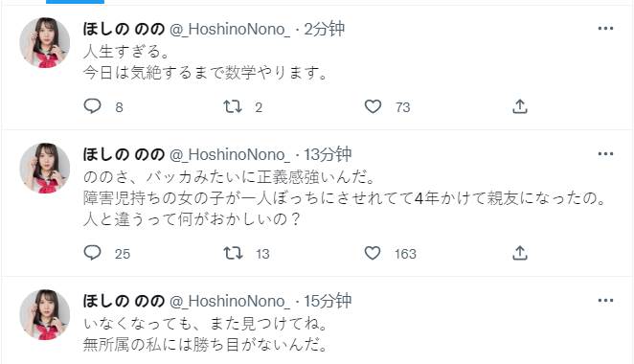
Task: Open the tweet text about 正義感
Action: (x=345, y=198)
